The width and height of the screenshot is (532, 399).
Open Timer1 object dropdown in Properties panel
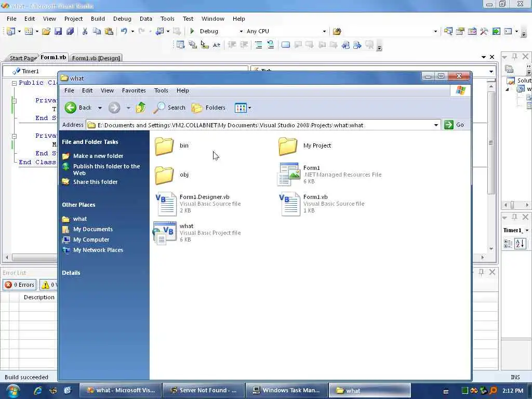click(x=527, y=230)
